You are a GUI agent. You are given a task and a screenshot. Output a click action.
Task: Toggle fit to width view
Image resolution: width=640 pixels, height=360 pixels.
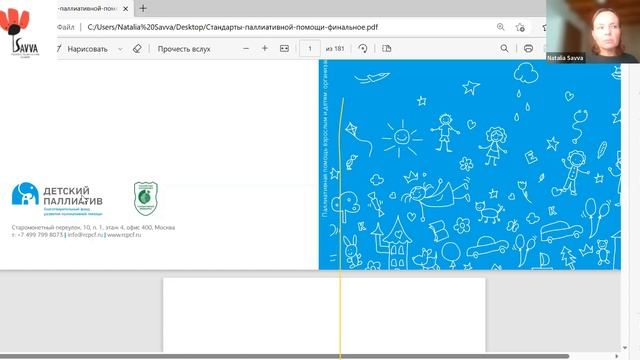[284, 48]
